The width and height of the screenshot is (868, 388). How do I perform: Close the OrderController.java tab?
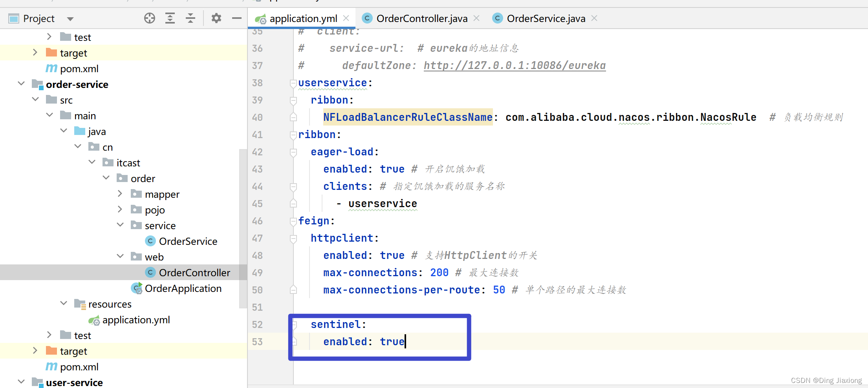[476, 18]
